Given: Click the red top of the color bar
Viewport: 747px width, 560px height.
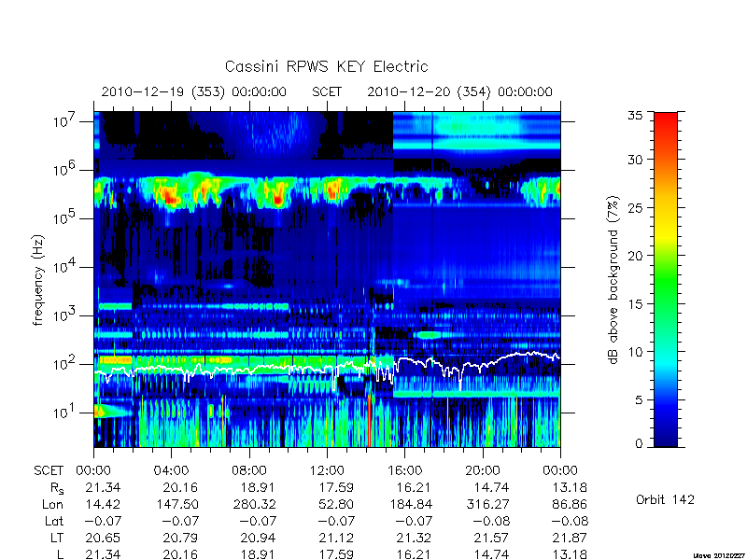Looking at the screenshot, I should 666,119.
